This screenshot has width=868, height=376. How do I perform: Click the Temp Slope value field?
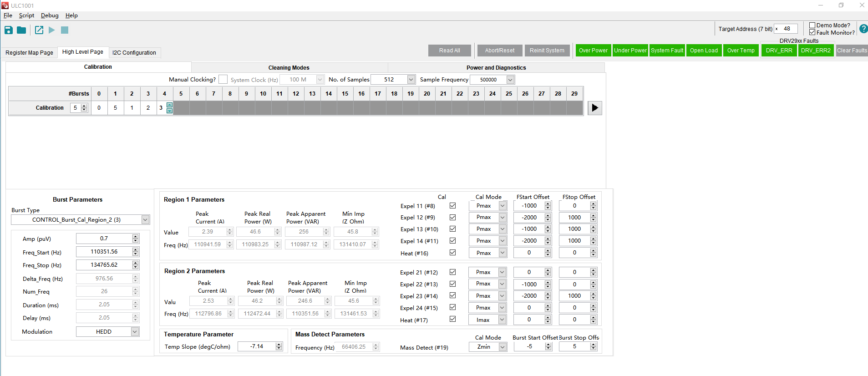click(257, 346)
